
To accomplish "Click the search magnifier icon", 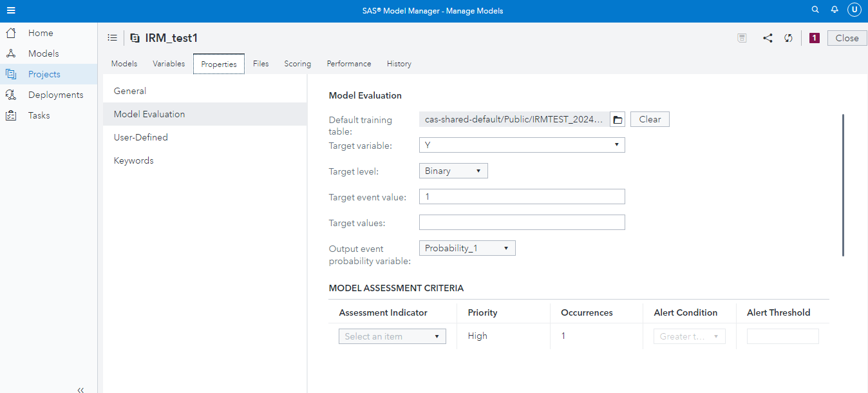I will click(x=815, y=10).
